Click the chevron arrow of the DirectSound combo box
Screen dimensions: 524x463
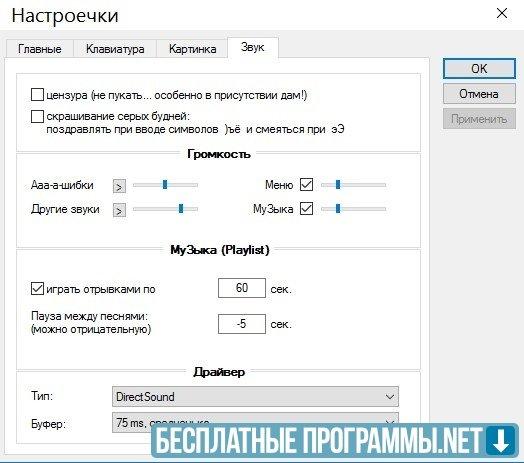pos(390,397)
